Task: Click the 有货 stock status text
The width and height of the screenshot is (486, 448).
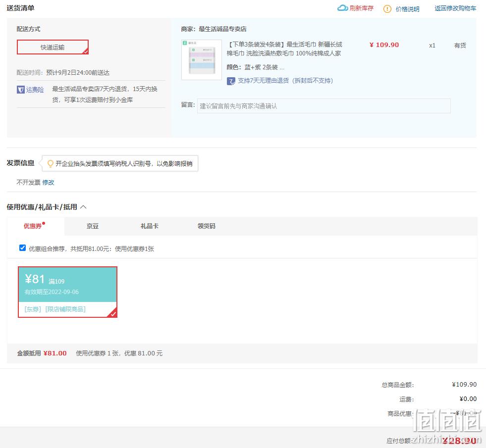Action: point(460,46)
